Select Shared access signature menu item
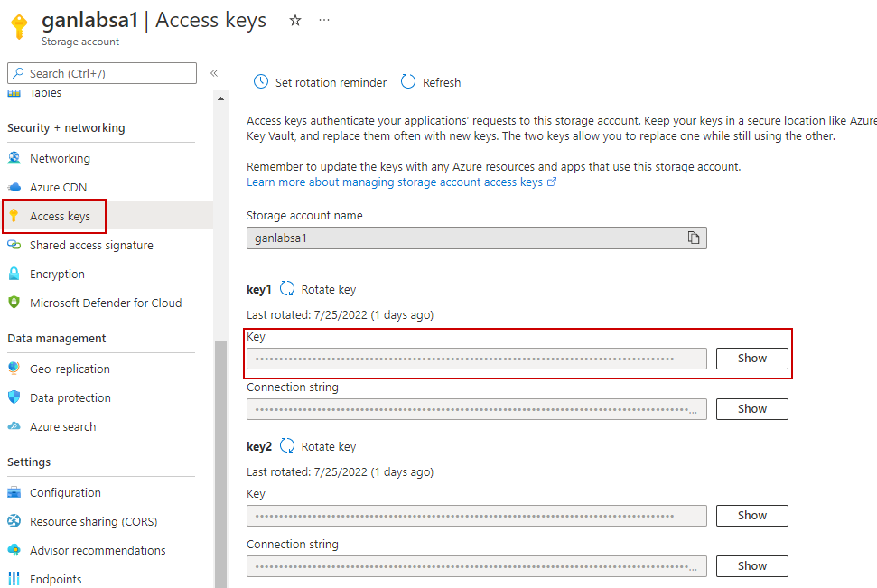 pyautogui.click(x=91, y=245)
